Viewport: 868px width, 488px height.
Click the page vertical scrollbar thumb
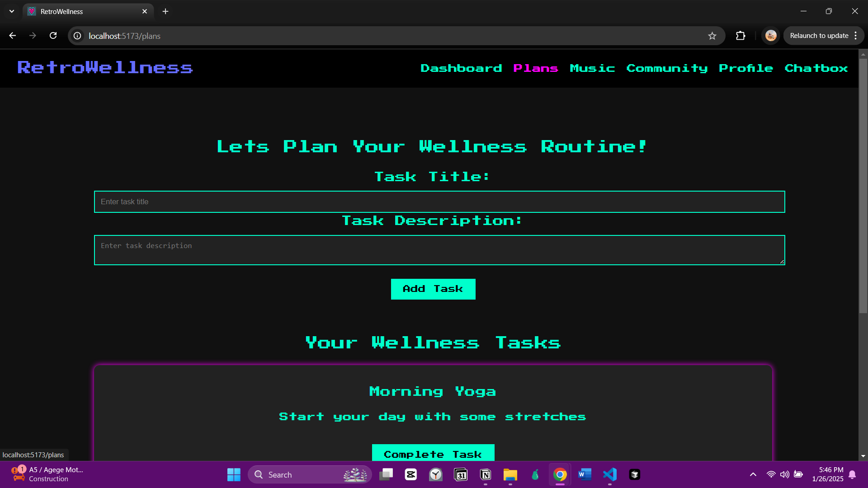coord(863,185)
